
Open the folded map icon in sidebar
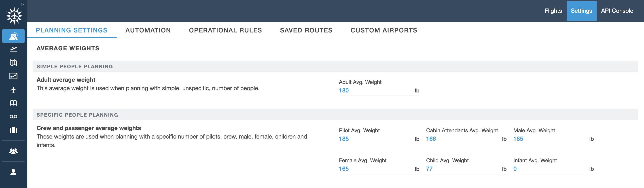click(x=13, y=63)
